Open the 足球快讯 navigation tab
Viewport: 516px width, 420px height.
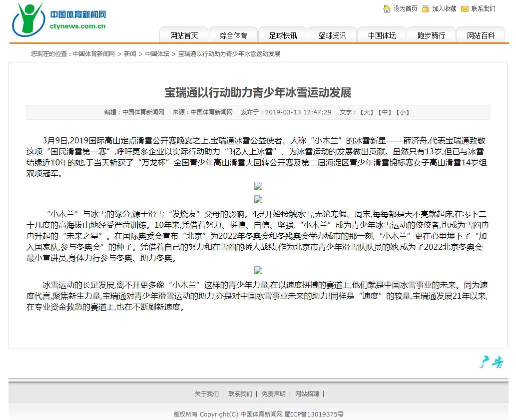click(x=283, y=35)
